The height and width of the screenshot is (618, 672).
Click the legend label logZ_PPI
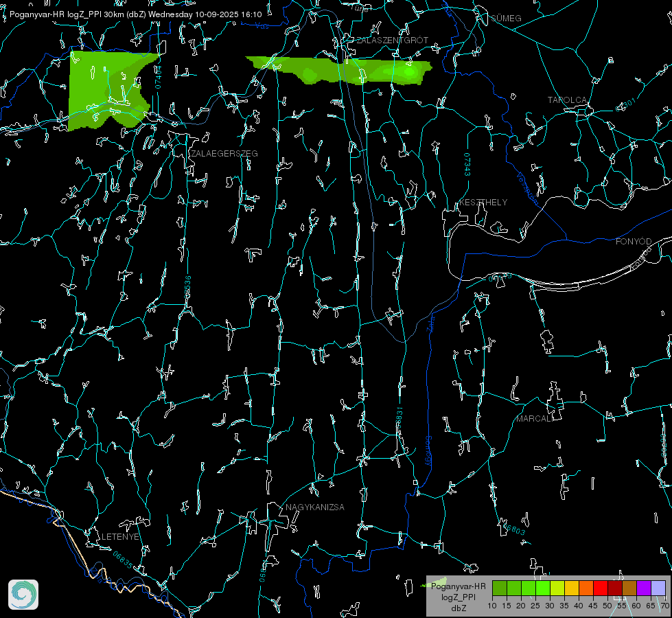tap(458, 597)
